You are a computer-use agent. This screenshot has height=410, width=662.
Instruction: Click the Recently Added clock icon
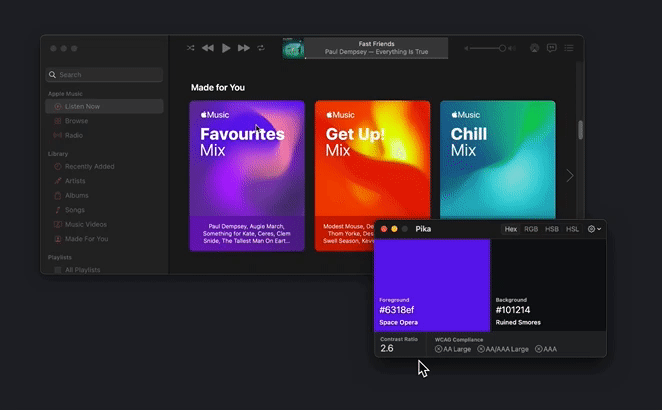tap(58, 166)
